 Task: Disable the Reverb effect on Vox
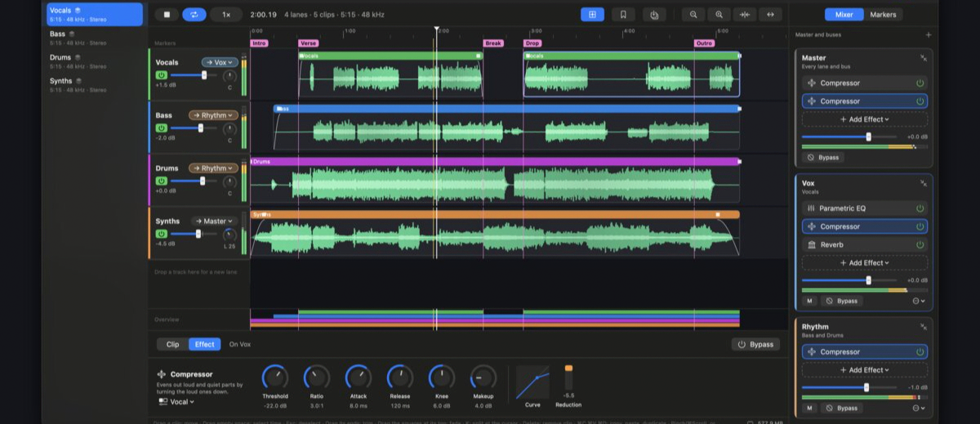click(x=920, y=244)
